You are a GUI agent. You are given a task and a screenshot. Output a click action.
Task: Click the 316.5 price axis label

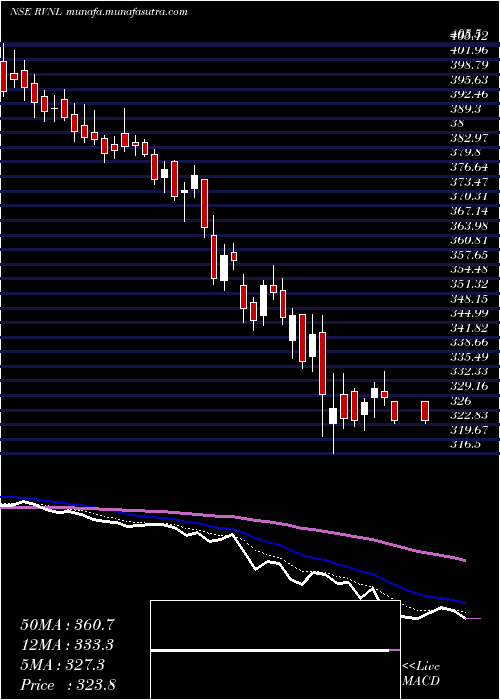466,444
